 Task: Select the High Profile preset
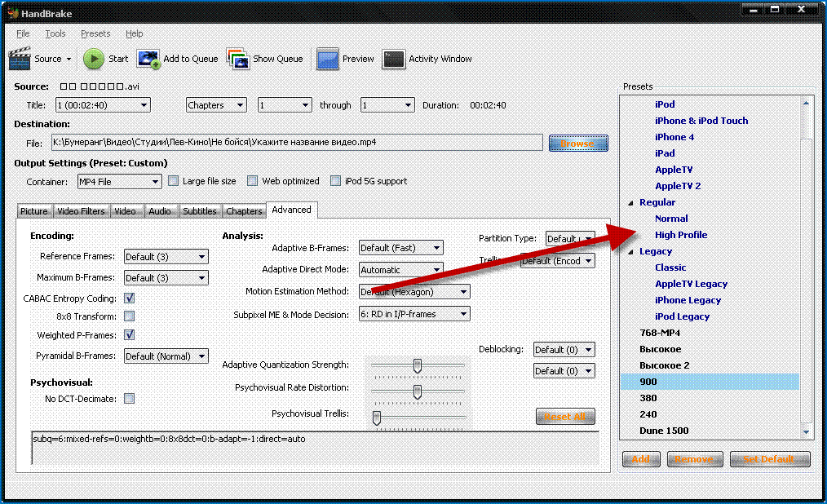tap(681, 235)
